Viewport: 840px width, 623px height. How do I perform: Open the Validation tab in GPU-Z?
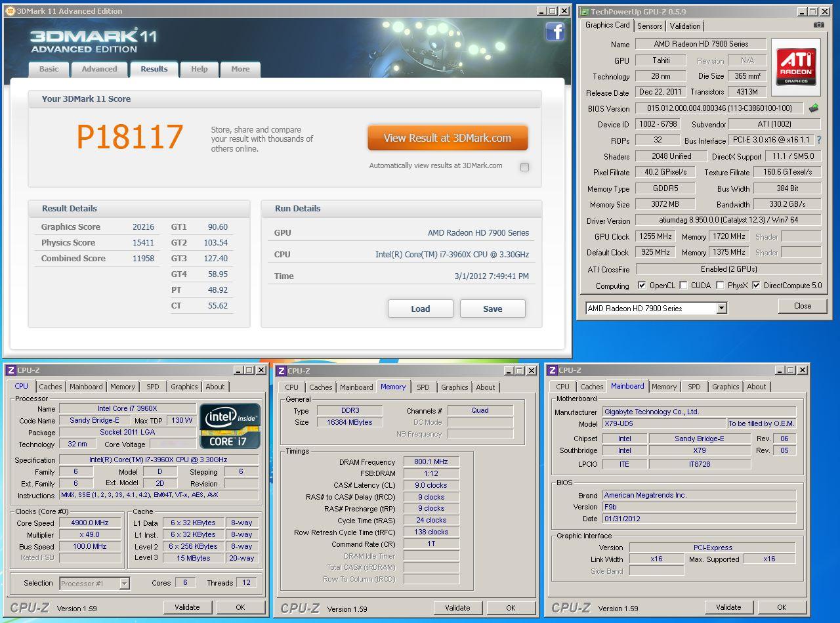(x=685, y=26)
